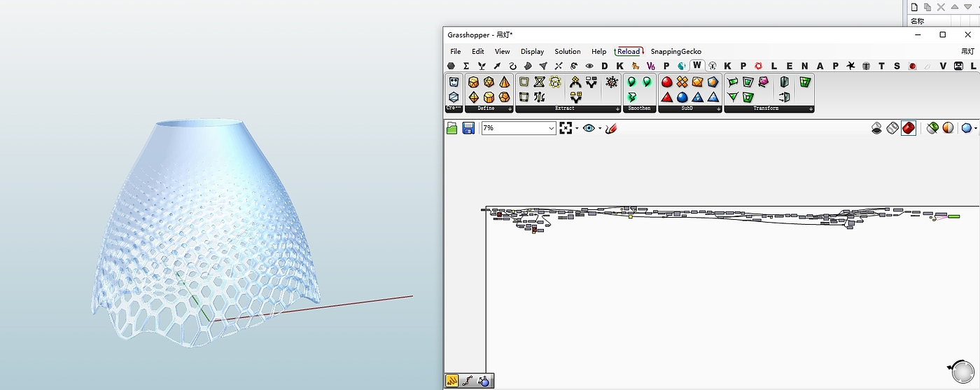Click the Save document floppy disk icon
This screenshot has width=980, height=390.
coord(468,128)
